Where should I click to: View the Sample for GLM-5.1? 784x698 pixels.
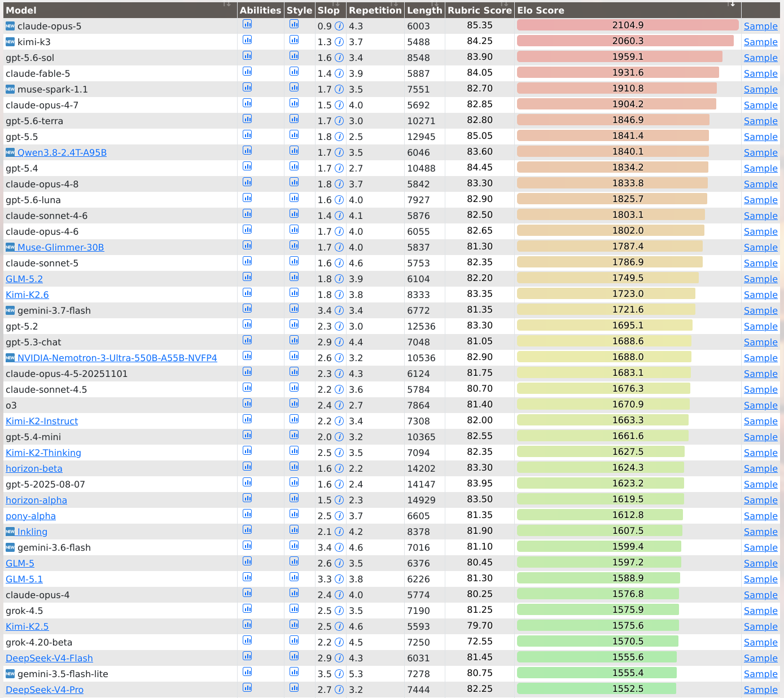pos(761,579)
